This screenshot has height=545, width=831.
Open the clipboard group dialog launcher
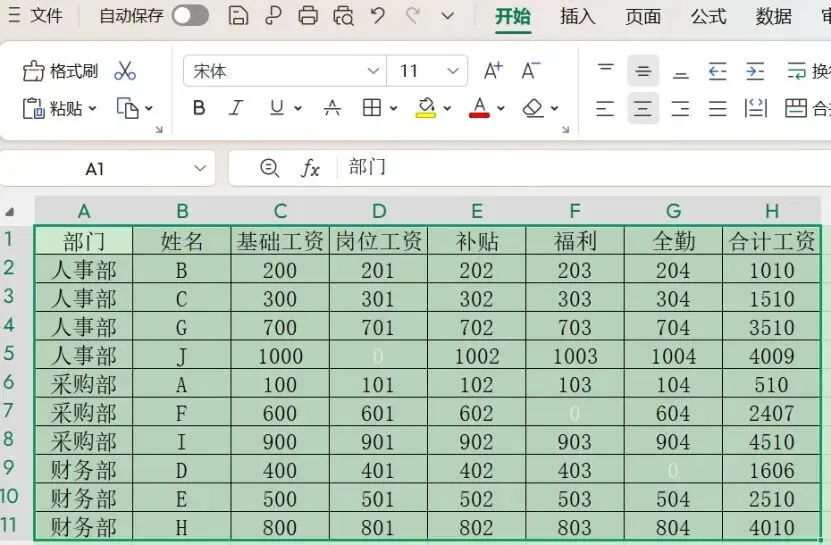159,129
